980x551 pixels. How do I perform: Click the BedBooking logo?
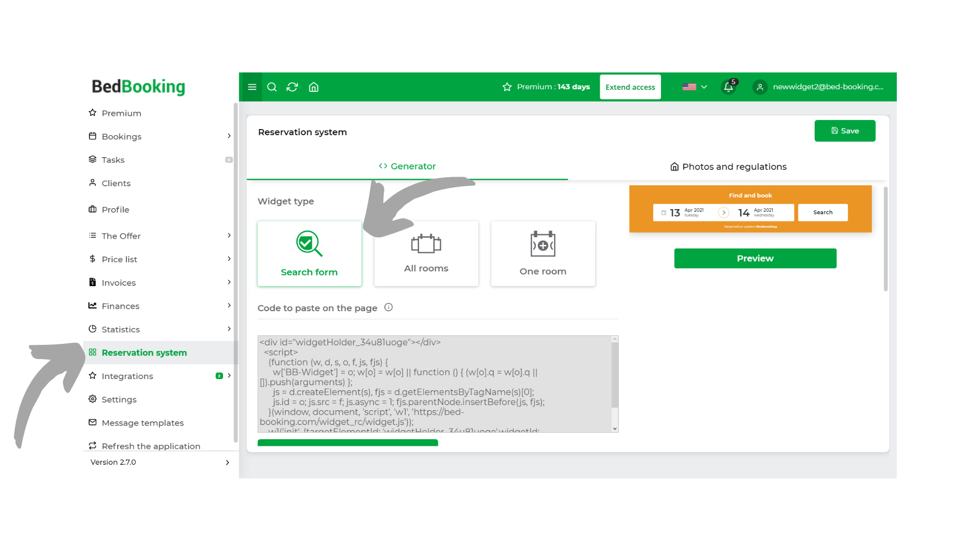point(138,87)
